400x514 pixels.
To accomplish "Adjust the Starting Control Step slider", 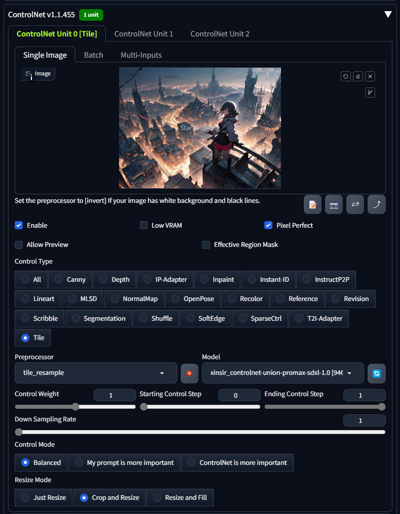I will tap(200, 407).
